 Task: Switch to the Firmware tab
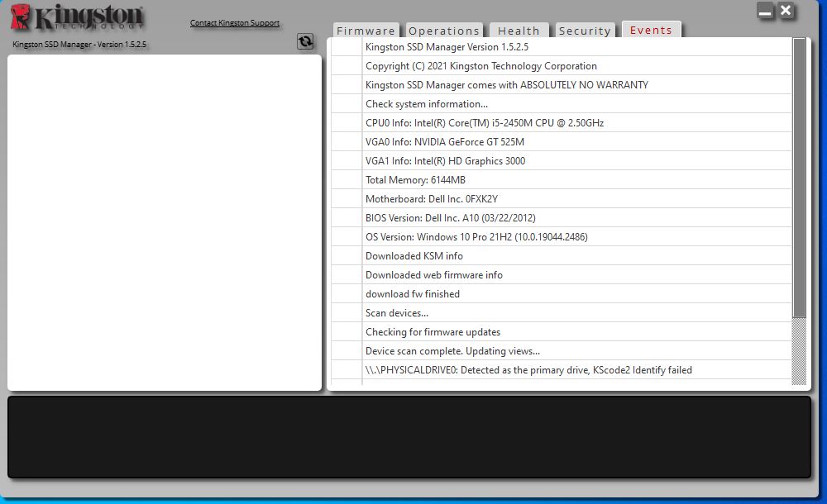tap(366, 31)
